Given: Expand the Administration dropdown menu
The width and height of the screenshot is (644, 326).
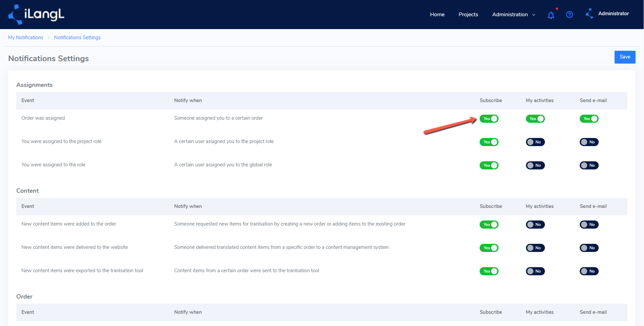Looking at the screenshot, I should coord(513,15).
